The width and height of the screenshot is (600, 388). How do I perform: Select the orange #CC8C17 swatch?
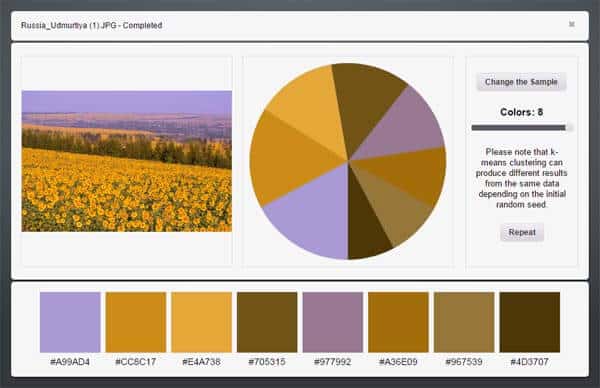136,322
